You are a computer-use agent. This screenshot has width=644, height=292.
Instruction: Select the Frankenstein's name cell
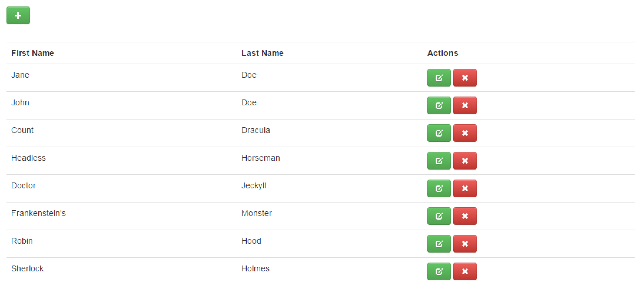pos(39,213)
